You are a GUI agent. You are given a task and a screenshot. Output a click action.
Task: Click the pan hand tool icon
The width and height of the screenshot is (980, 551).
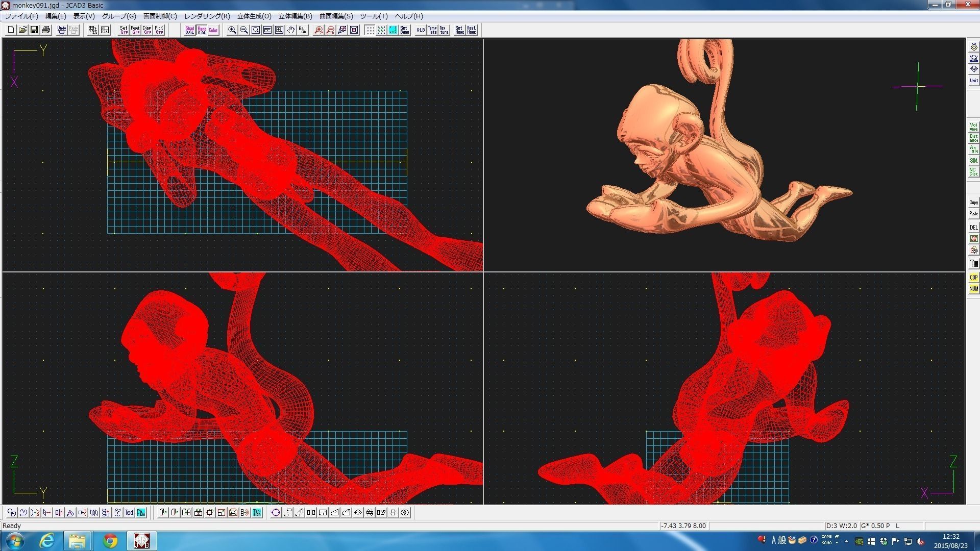(291, 30)
